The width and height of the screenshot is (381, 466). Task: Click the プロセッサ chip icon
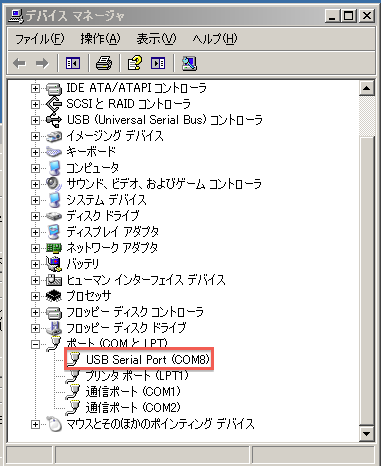[54, 296]
